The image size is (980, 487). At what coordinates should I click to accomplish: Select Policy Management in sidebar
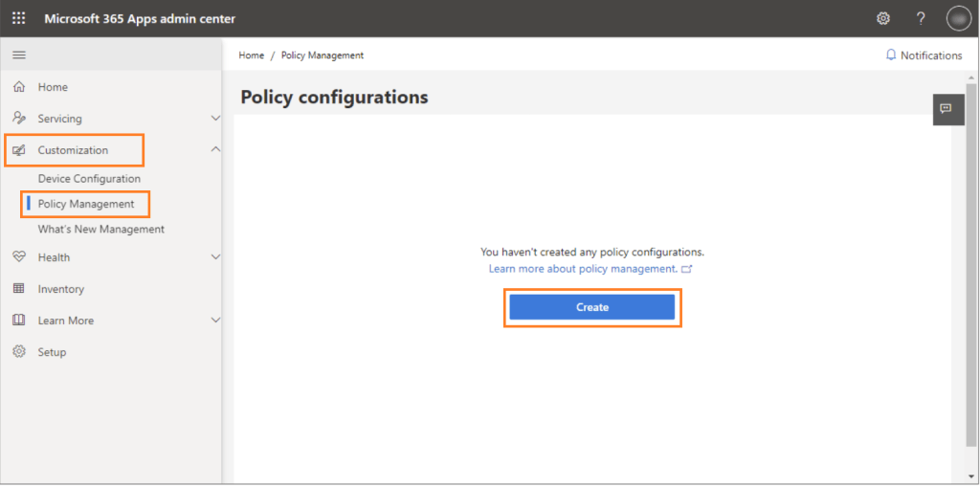point(86,204)
